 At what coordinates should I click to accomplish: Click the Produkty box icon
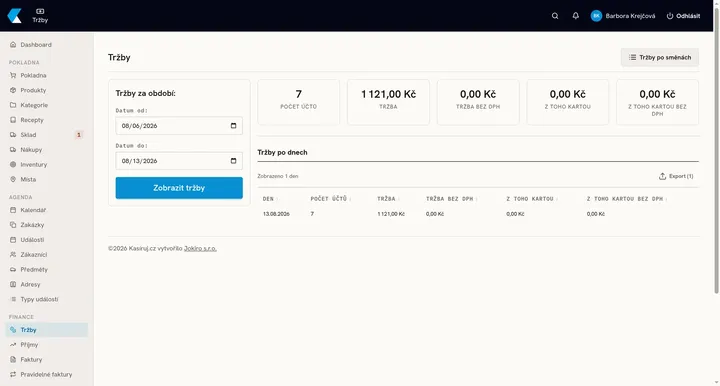click(x=13, y=90)
